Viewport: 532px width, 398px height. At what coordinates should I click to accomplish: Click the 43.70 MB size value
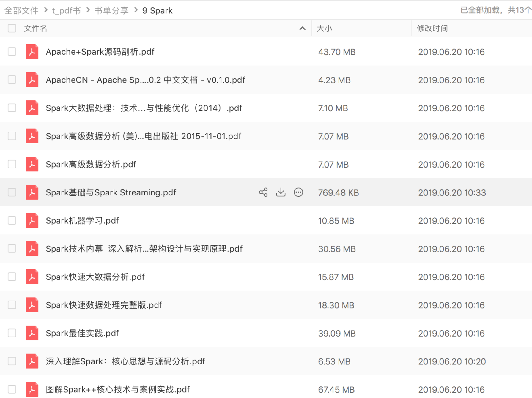pyautogui.click(x=337, y=52)
